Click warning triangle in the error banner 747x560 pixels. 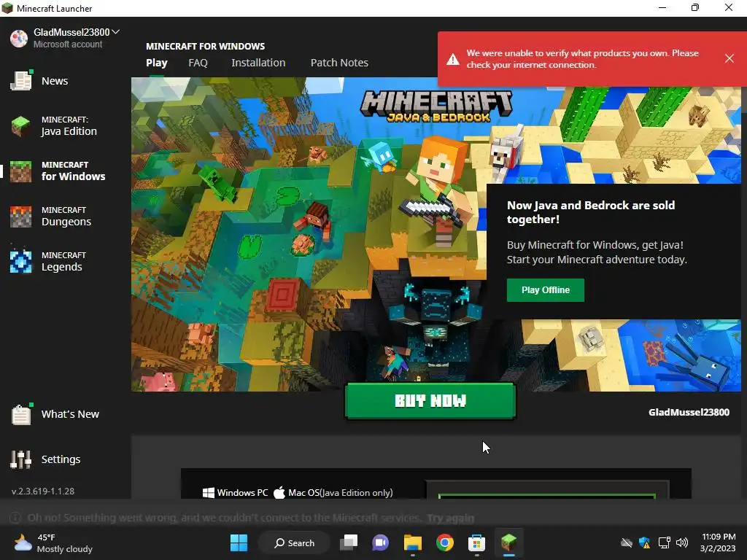452,59
